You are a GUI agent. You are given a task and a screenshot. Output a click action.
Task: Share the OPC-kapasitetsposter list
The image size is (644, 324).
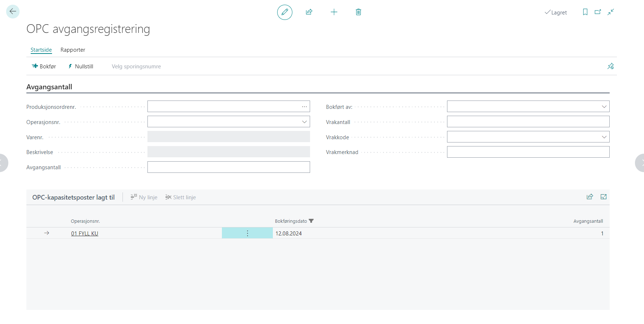click(x=590, y=197)
